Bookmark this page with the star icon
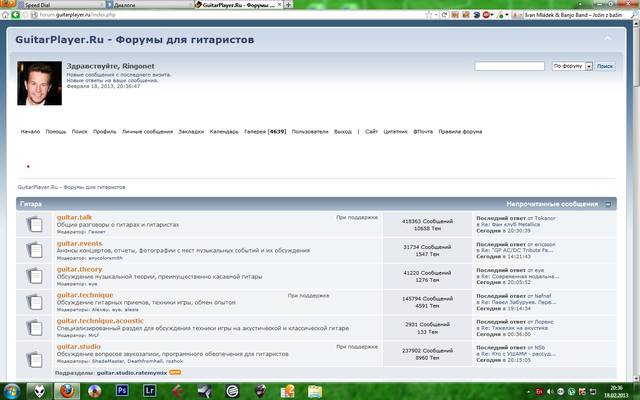This screenshot has width=640, height=400. [429, 15]
